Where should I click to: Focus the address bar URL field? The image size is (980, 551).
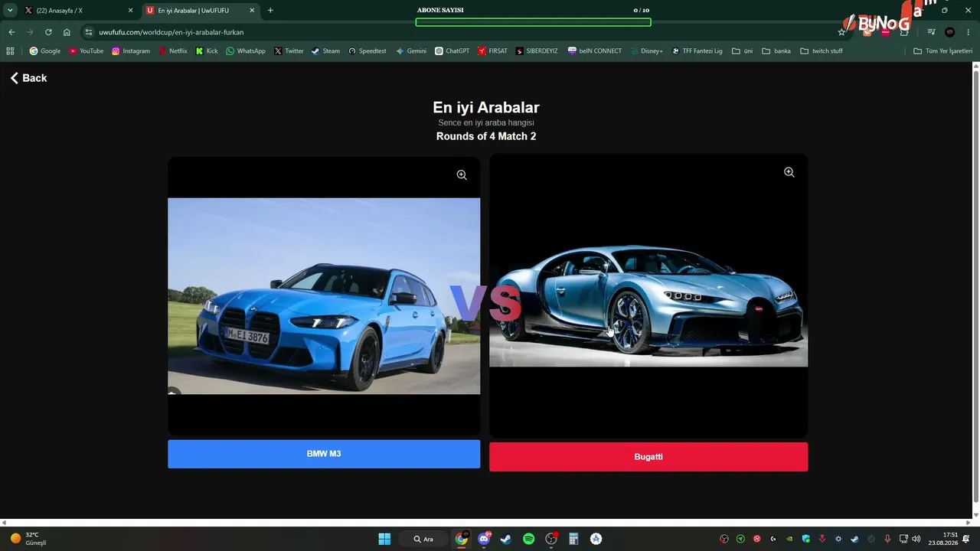(459, 32)
